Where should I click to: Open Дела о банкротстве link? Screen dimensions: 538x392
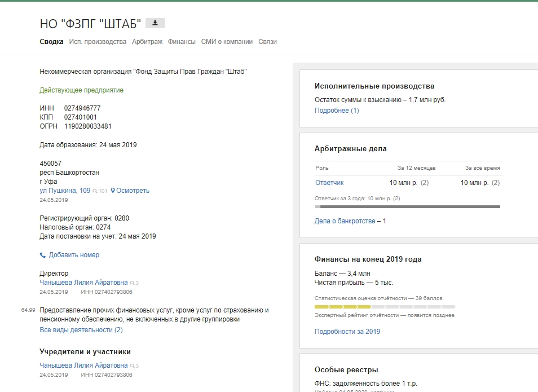pyautogui.click(x=345, y=221)
